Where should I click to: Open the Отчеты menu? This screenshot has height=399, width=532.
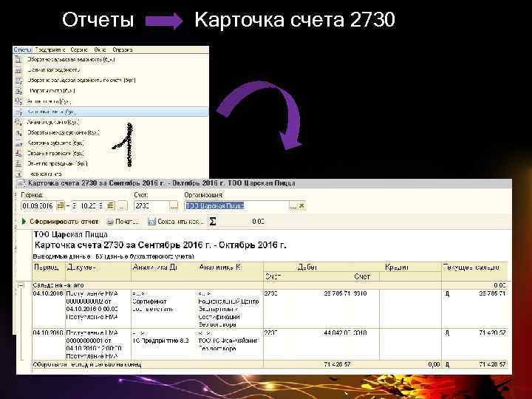click(x=23, y=50)
